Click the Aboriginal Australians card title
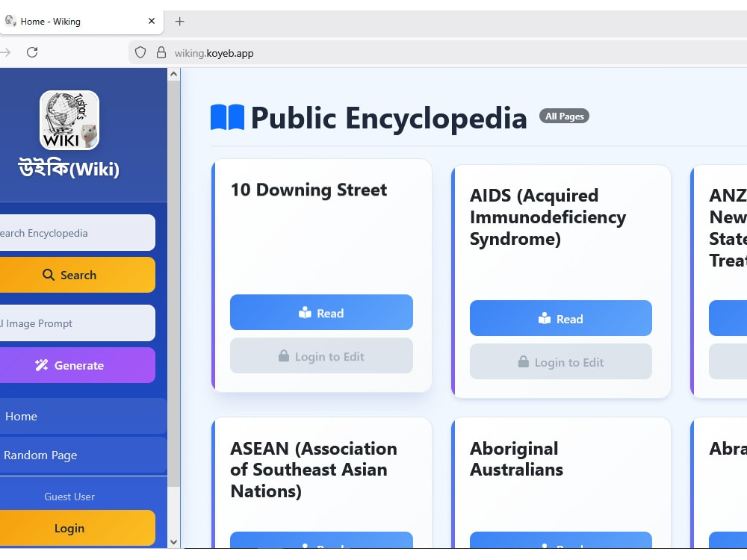 516,459
